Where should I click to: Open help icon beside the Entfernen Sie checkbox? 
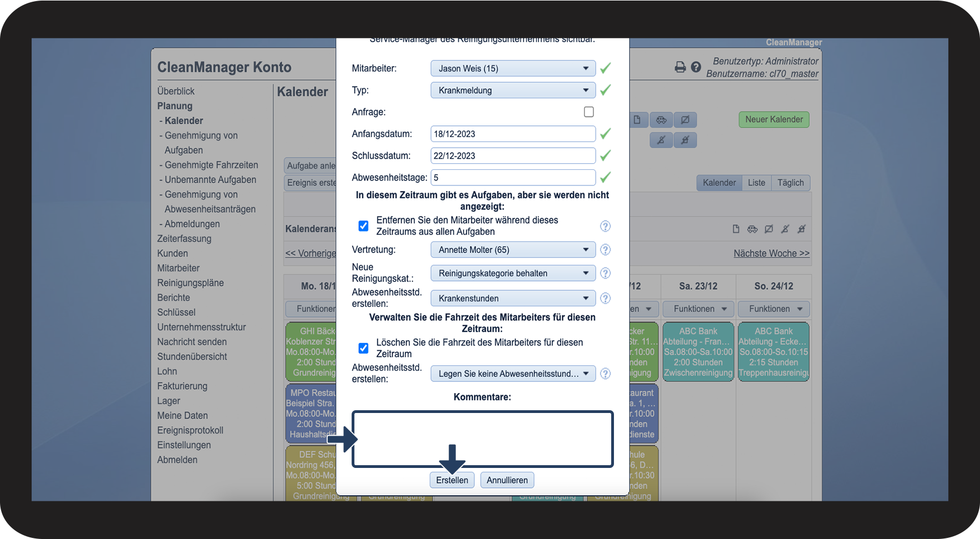[x=606, y=226]
